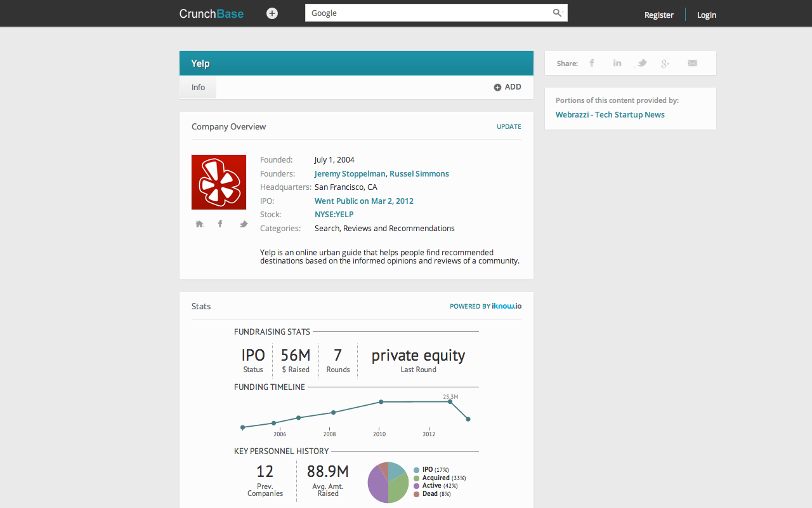This screenshot has width=812, height=508.
Task: Click the July 1, 2004 founded date
Action: 334,160
